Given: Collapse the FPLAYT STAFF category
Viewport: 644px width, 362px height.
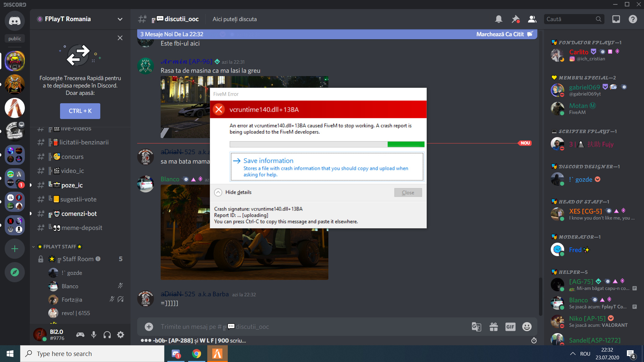Looking at the screenshot, I should [60, 246].
